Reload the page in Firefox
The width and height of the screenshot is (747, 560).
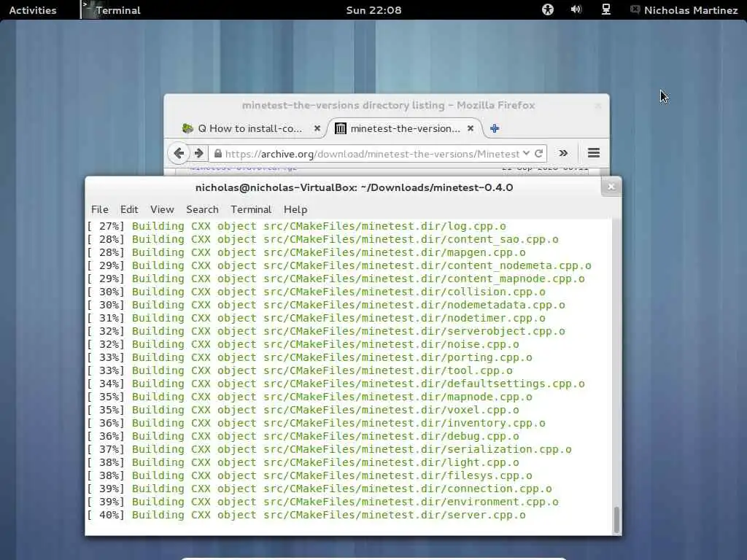(539, 153)
